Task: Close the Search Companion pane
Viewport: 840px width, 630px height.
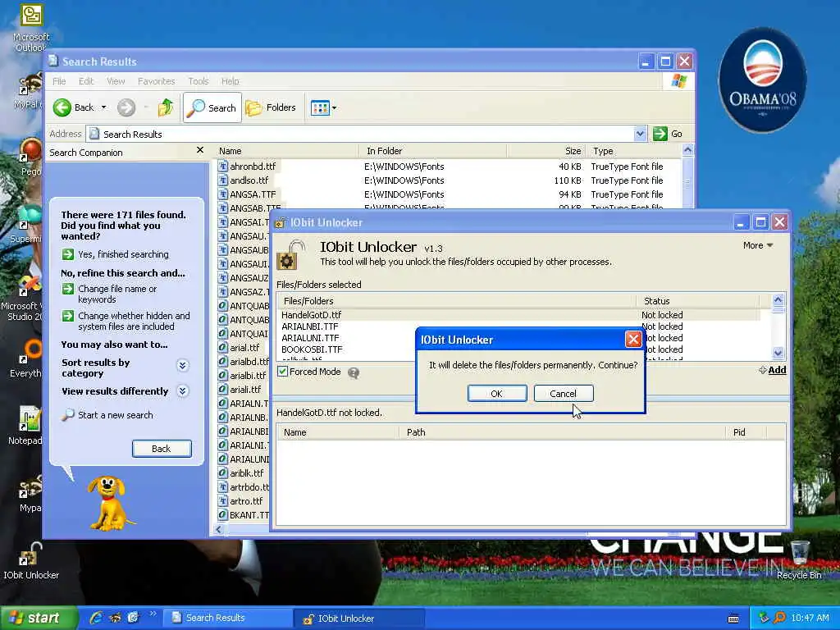Action: 200,150
